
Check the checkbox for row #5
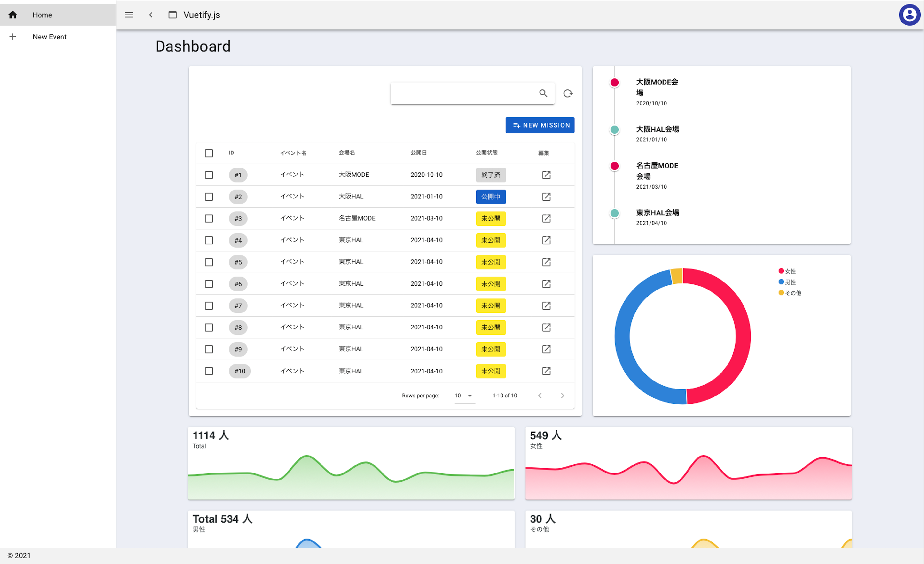click(x=209, y=262)
